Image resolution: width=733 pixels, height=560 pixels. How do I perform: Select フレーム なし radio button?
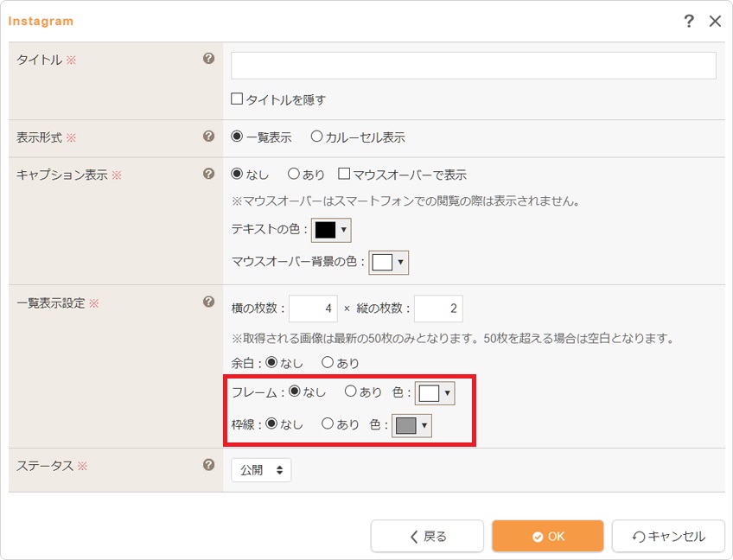click(295, 391)
